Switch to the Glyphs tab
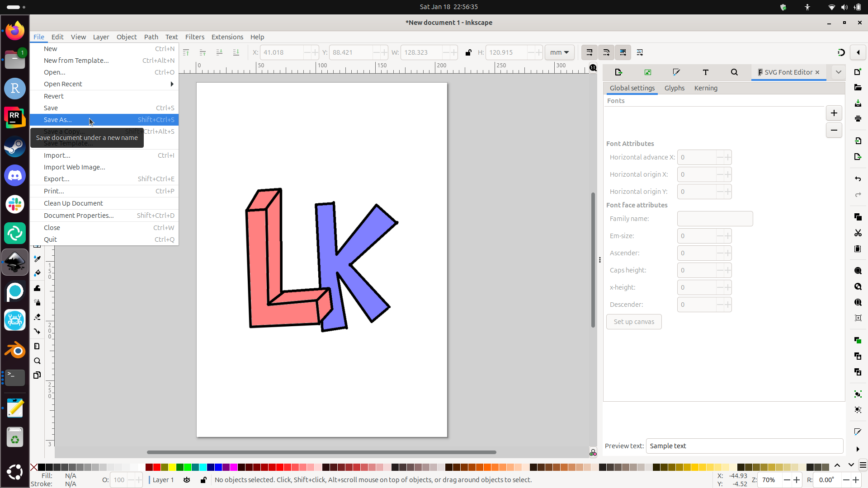The height and width of the screenshot is (488, 868). (x=674, y=88)
